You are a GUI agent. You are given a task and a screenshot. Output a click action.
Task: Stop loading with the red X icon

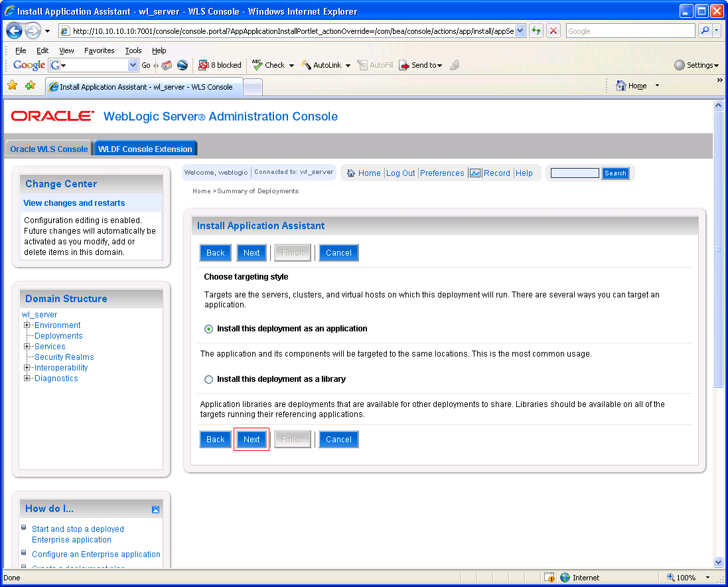click(x=553, y=31)
